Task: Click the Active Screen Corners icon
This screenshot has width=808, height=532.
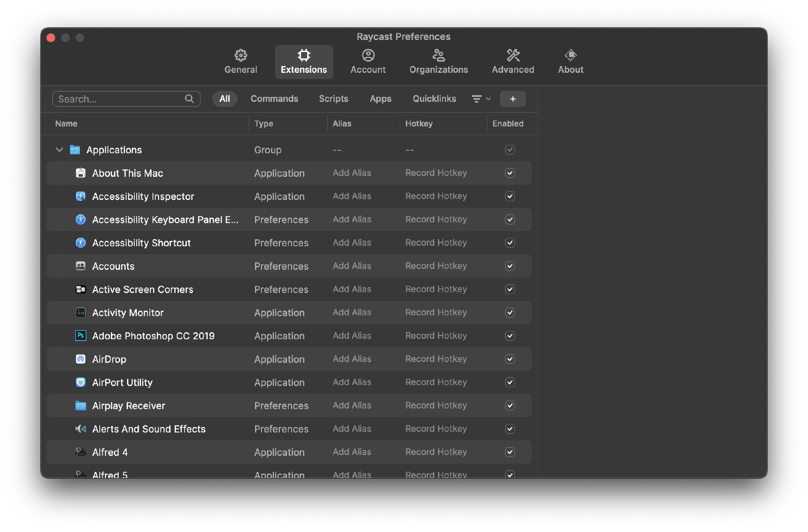Action: pos(80,289)
